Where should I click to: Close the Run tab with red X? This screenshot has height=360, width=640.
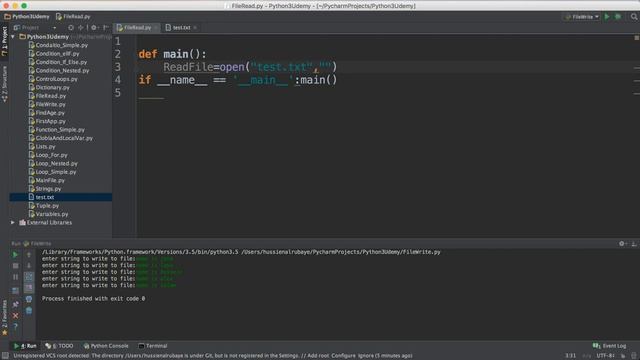pyautogui.click(x=15, y=316)
